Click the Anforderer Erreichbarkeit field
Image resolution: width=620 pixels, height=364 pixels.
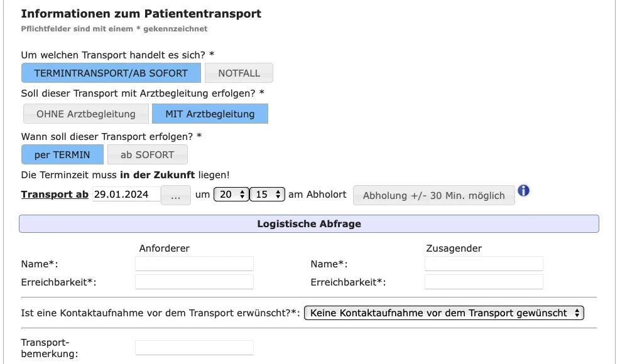[x=194, y=282]
